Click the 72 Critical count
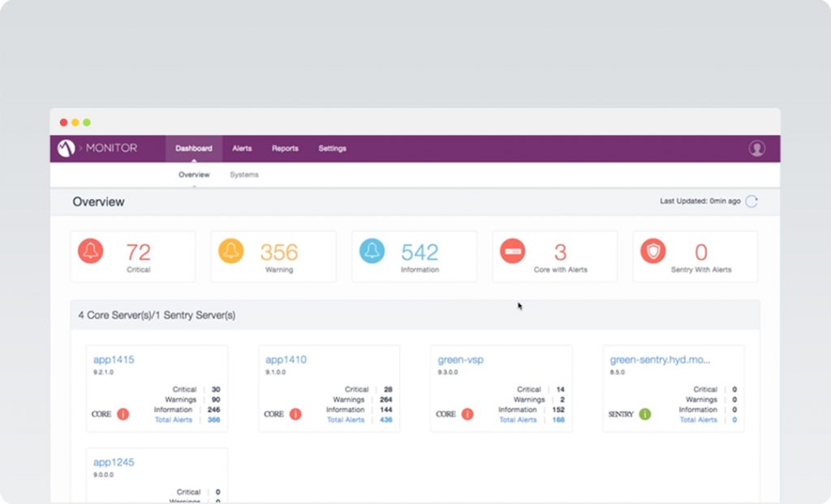Viewport: 831px width, 504px height. (138, 252)
